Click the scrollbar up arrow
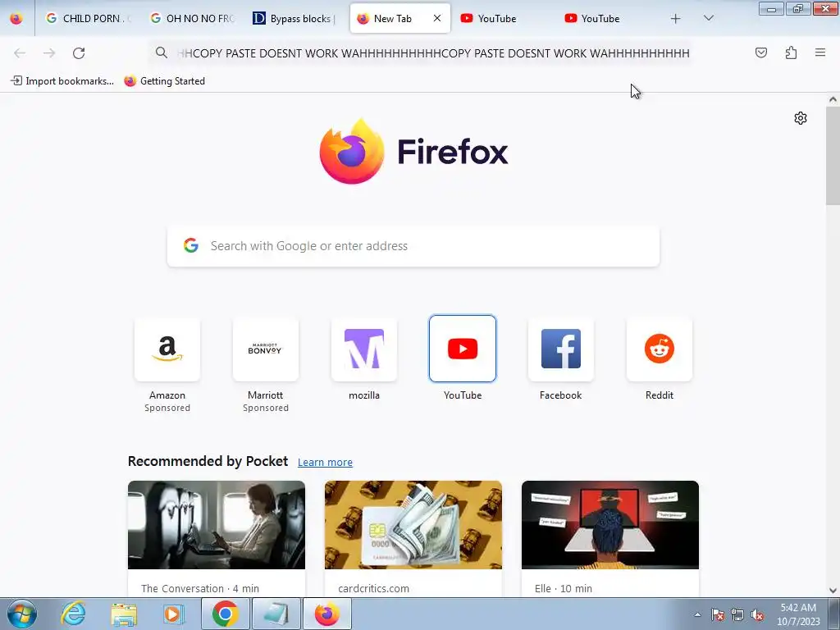This screenshot has height=630, width=840. click(833, 99)
